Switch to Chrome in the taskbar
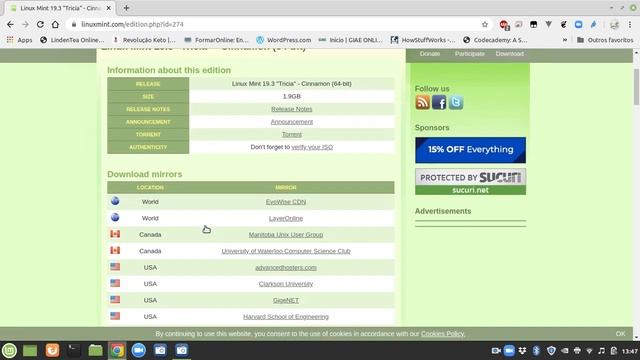Screen dimensions: 640x360 coord(117,350)
